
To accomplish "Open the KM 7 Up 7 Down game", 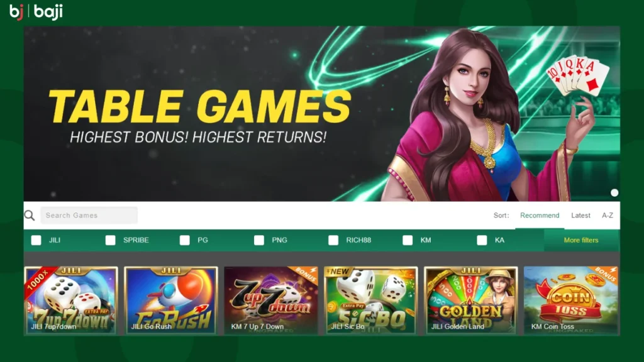I will point(271,300).
